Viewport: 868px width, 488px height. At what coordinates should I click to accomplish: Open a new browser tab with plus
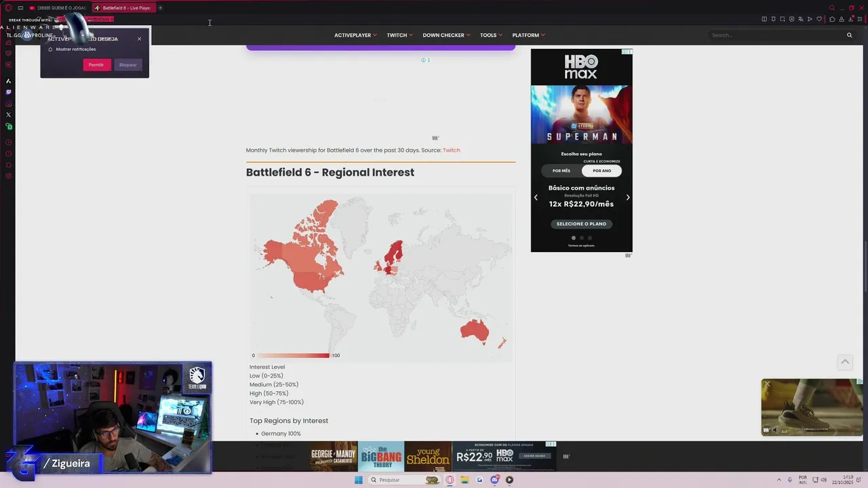161,8
